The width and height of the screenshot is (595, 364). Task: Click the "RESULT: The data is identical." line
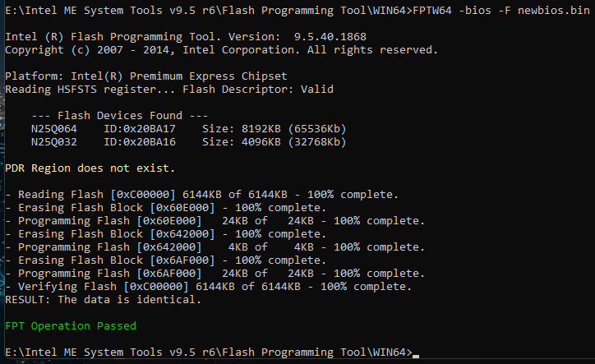103,300
